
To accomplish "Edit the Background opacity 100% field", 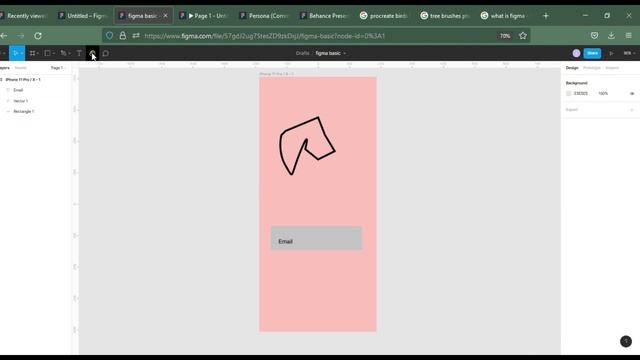I will 603,93.
